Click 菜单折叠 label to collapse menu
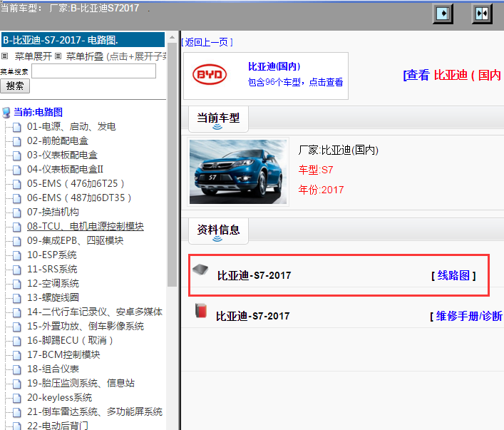Viewport: 504px width, 430px height. (85, 56)
